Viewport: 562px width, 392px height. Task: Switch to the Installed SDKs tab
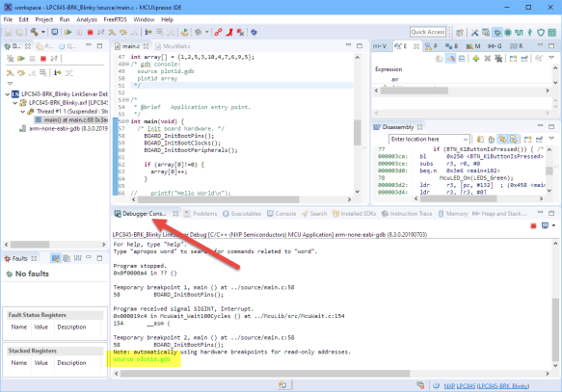click(354, 214)
